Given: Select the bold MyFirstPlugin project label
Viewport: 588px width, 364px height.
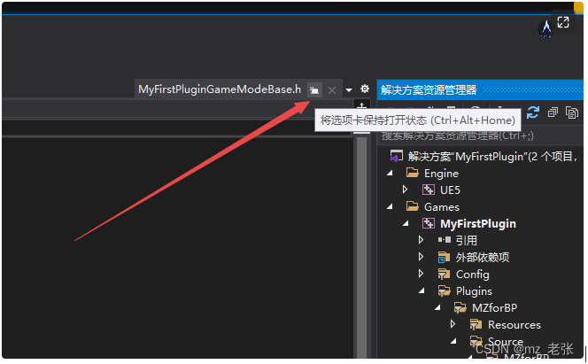Looking at the screenshot, I should [x=478, y=224].
